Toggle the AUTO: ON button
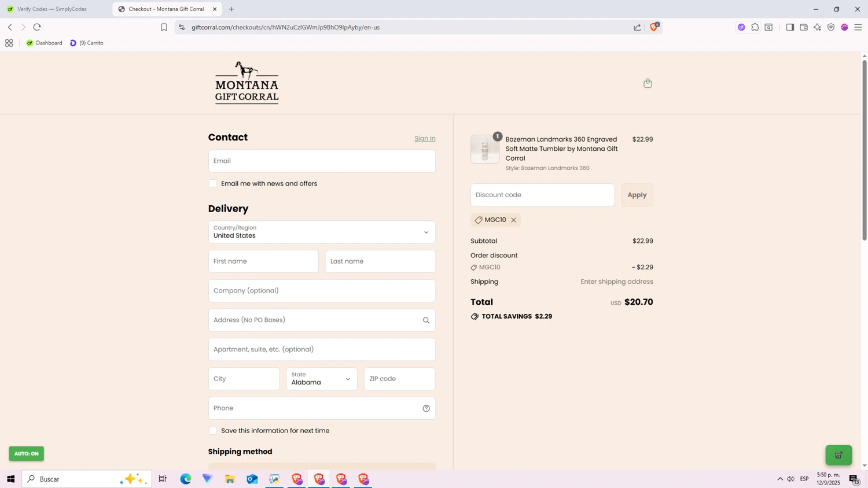The width and height of the screenshot is (868, 488). [26, 454]
